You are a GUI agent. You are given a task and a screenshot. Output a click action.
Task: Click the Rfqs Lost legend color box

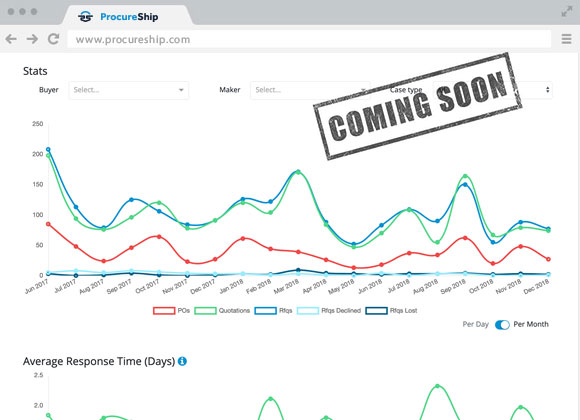[x=376, y=310]
